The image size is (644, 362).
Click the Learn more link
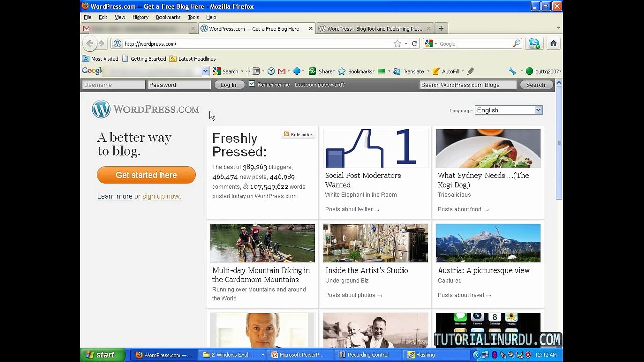pos(115,196)
